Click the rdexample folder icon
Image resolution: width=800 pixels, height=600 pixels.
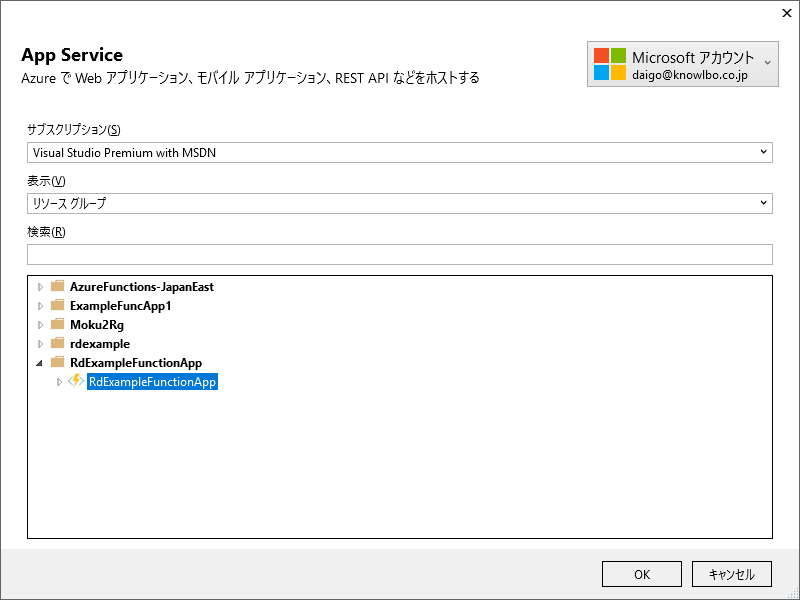[x=58, y=342]
